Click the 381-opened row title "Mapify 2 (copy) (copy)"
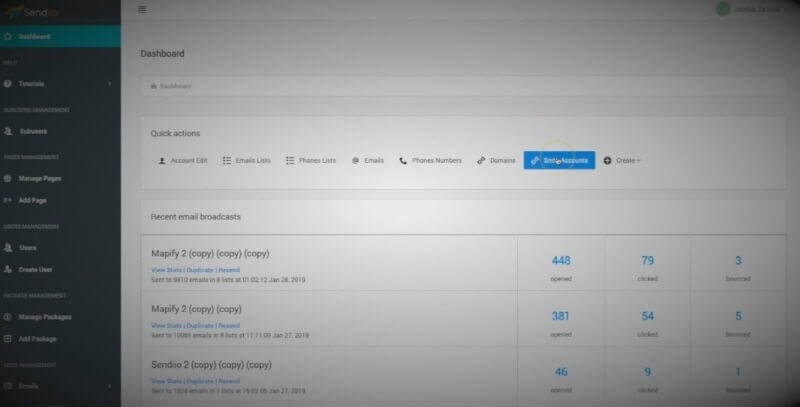 (x=196, y=309)
